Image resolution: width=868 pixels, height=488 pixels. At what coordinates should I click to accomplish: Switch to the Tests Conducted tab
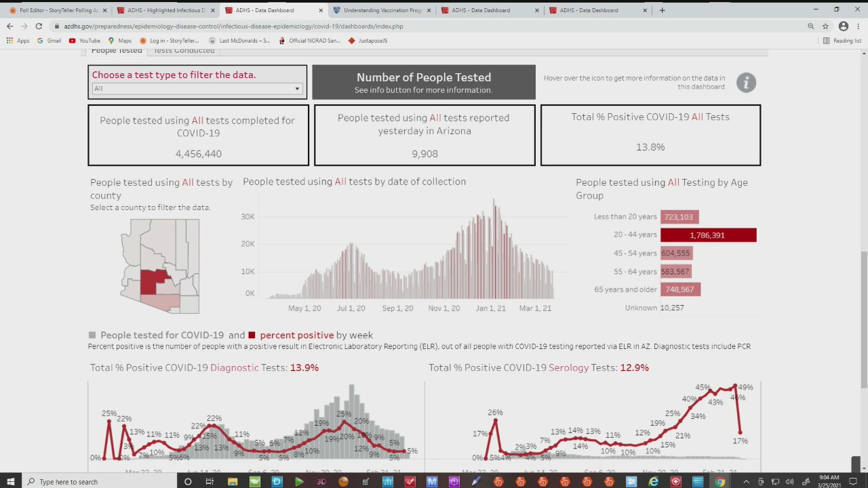[x=184, y=51]
